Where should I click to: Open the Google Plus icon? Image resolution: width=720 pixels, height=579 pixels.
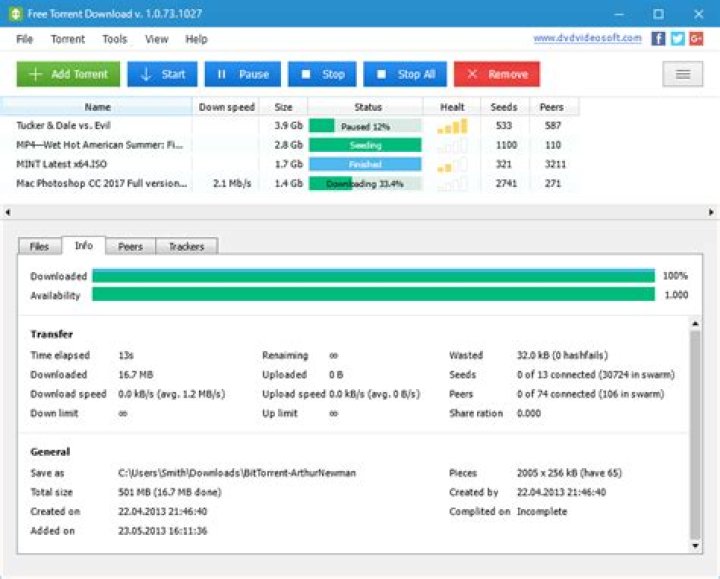(696, 39)
